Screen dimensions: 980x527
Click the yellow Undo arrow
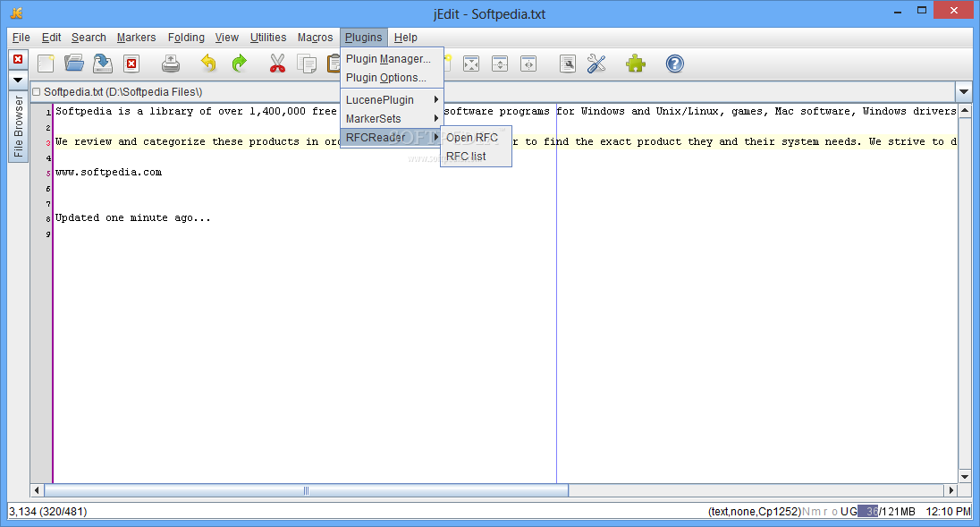tap(208, 64)
